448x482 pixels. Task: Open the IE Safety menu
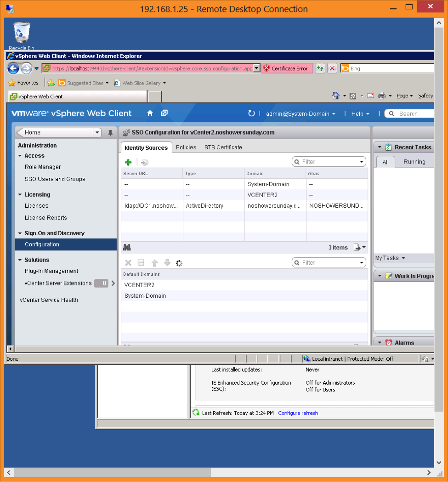[x=425, y=96]
